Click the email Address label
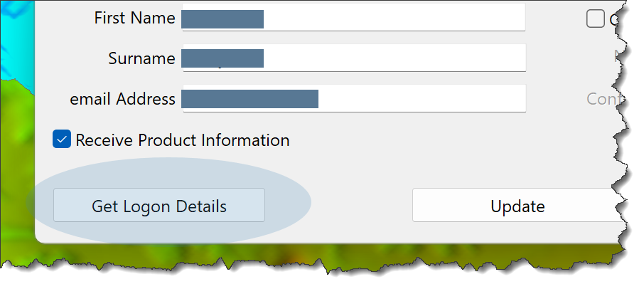This screenshot has width=644, height=289. (122, 99)
